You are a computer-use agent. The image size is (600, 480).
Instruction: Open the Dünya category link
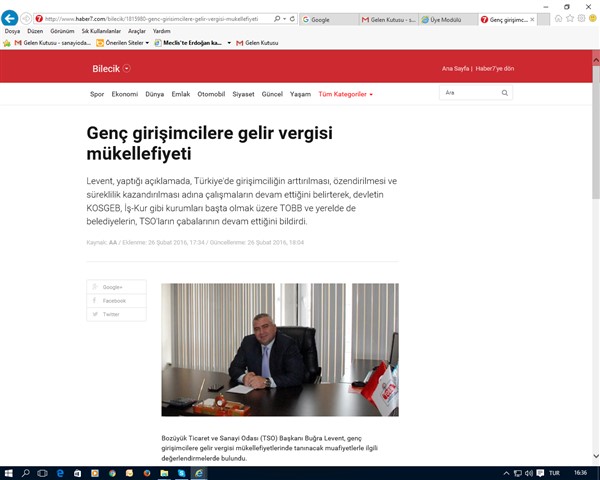[x=155, y=94]
